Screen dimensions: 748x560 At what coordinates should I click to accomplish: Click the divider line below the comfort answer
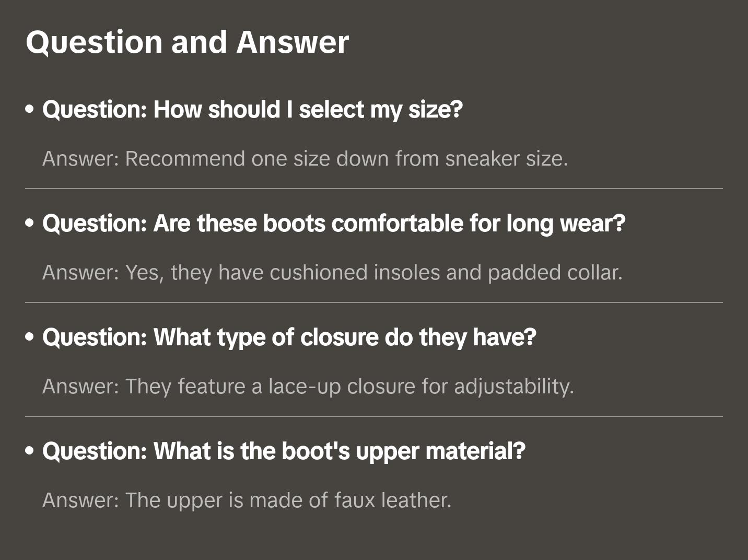[374, 302]
